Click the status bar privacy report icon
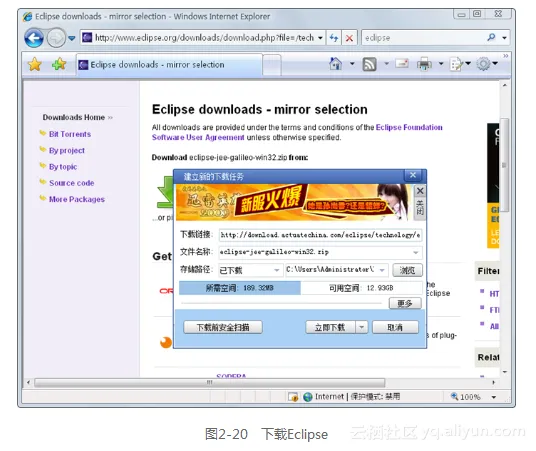Image resolution: width=536 pixels, height=451 pixels. 293,397
